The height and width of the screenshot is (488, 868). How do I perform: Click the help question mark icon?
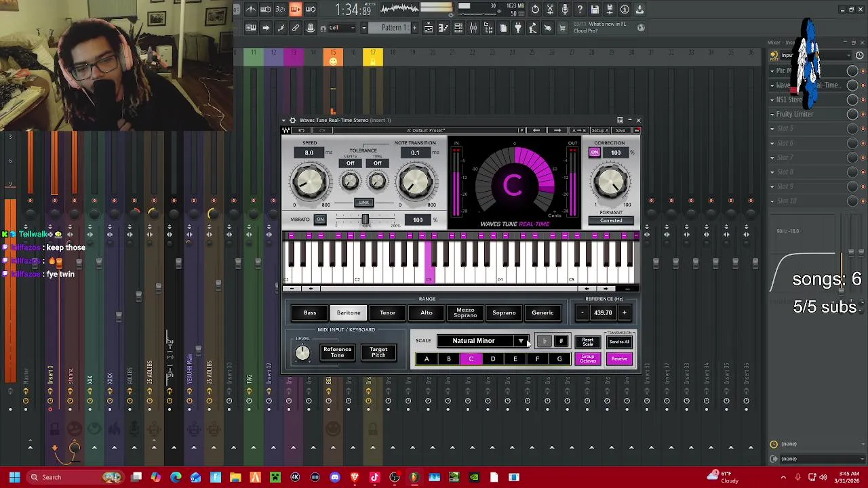pyautogui.click(x=580, y=9)
